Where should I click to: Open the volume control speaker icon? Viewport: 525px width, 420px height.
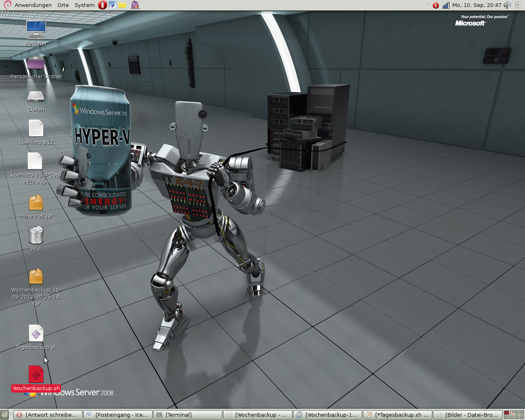click(507, 5)
